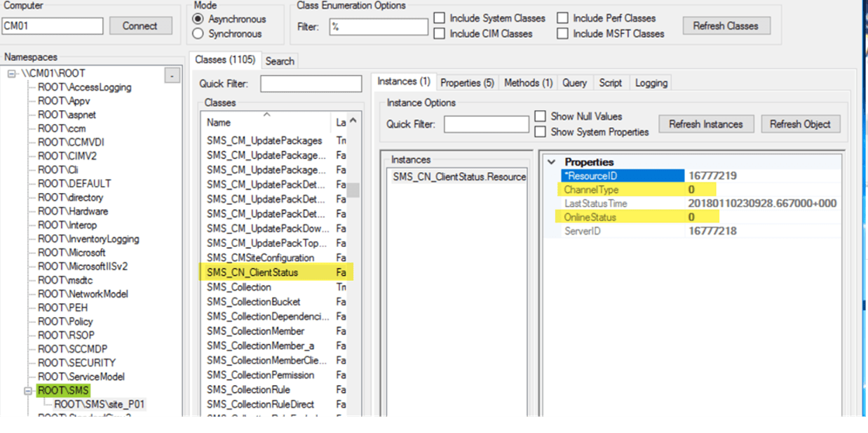This screenshot has width=868, height=433.
Task: Click the Connect button
Action: (140, 26)
